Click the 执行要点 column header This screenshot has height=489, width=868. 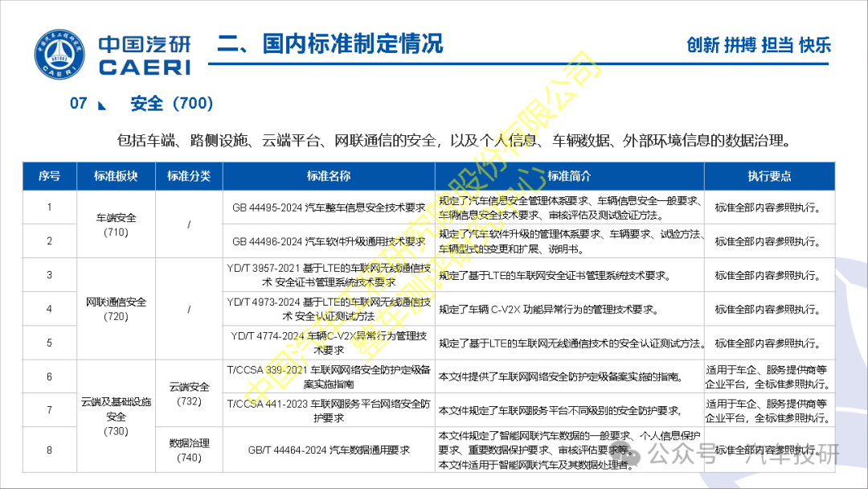click(769, 176)
